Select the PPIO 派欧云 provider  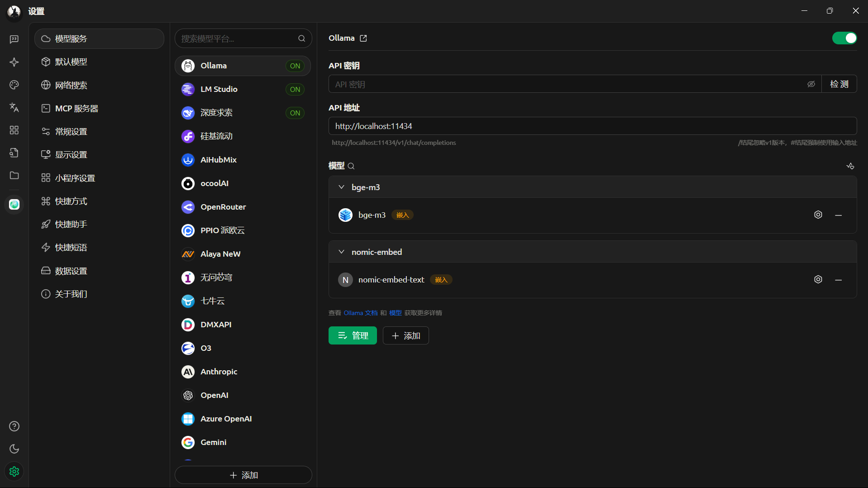pos(243,230)
